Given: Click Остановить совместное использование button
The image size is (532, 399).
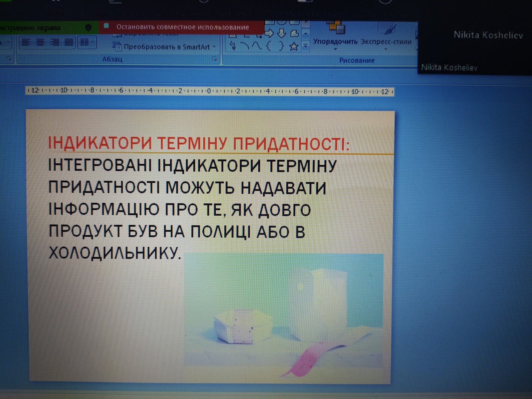Looking at the screenshot, I should [182, 27].
